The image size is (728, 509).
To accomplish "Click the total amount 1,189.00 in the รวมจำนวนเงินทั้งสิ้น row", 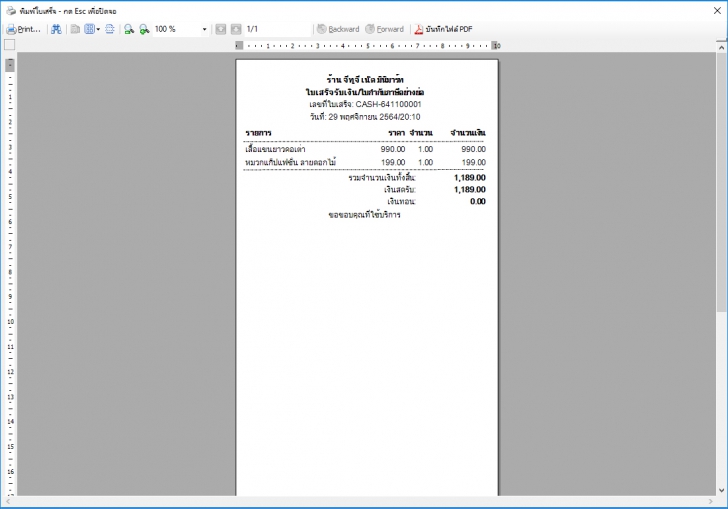I will coord(469,178).
